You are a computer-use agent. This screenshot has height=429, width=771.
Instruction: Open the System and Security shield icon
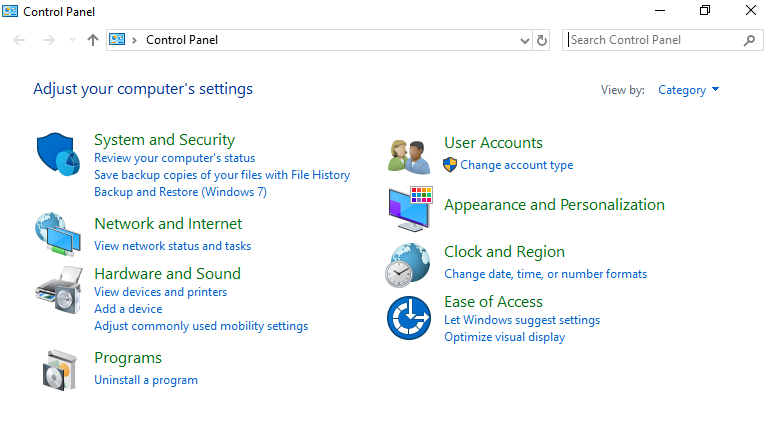58,154
